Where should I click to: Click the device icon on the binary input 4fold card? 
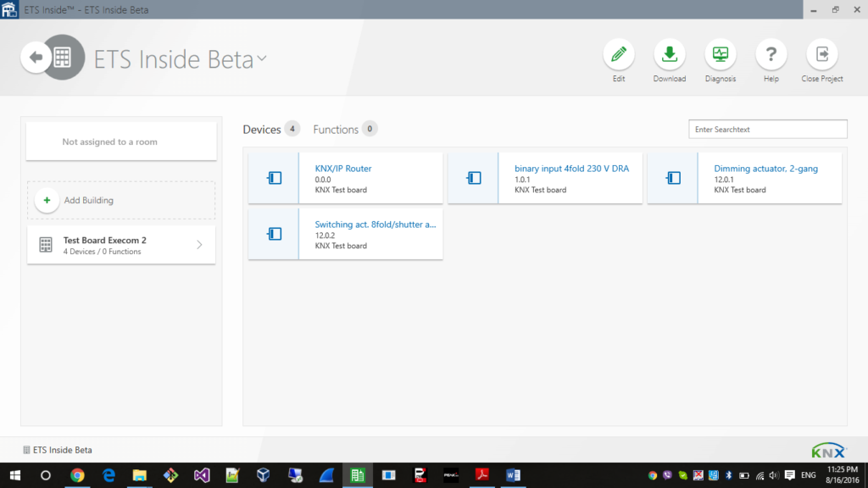click(473, 178)
